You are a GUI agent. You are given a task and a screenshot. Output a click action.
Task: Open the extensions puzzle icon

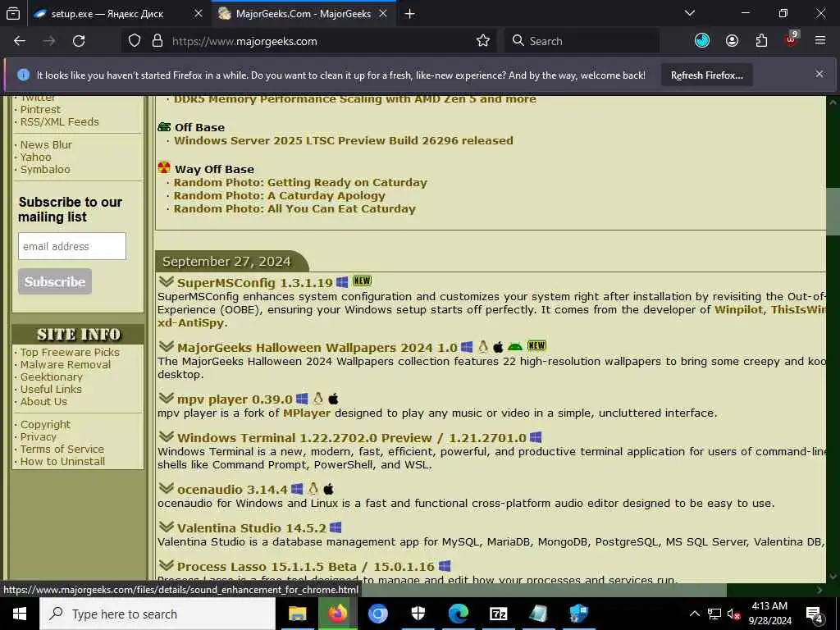pyautogui.click(x=761, y=41)
